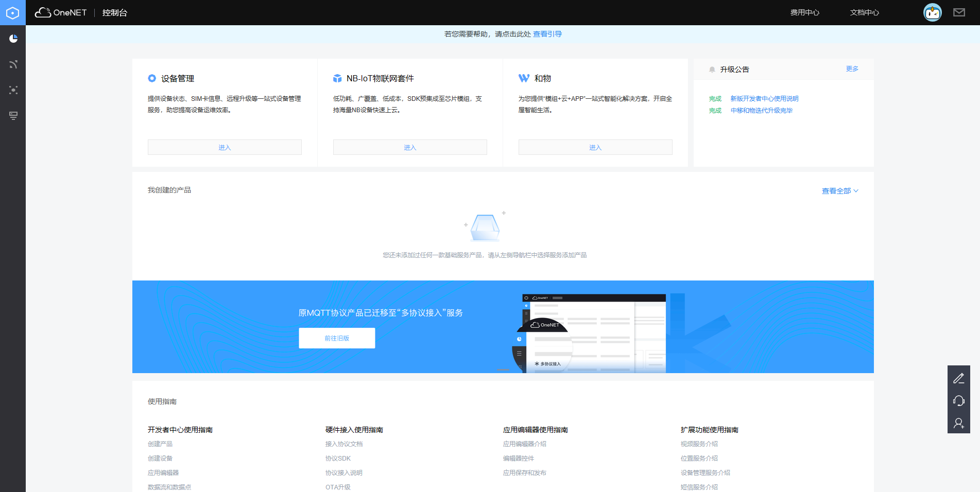Open the network signal service icon in sidebar
The height and width of the screenshot is (492, 980).
click(x=13, y=64)
